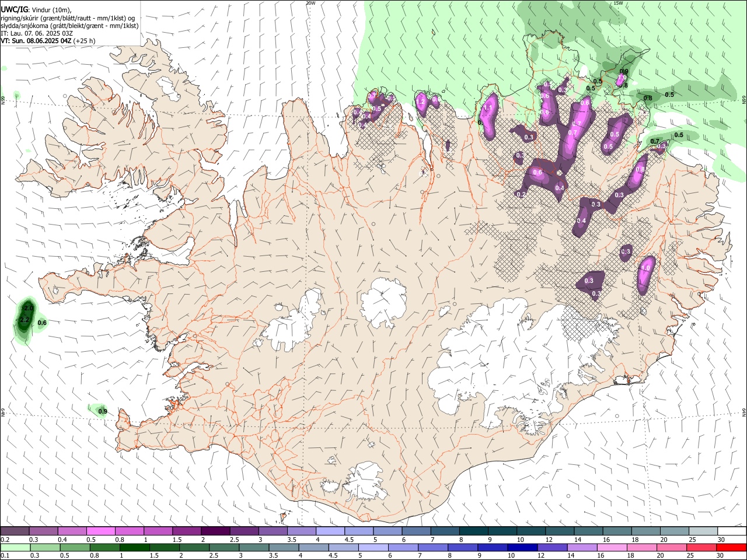Click the 64N latitude label on right edge
Screen dimensions: 747x560
pyautogui.click(x=744, y=412)
